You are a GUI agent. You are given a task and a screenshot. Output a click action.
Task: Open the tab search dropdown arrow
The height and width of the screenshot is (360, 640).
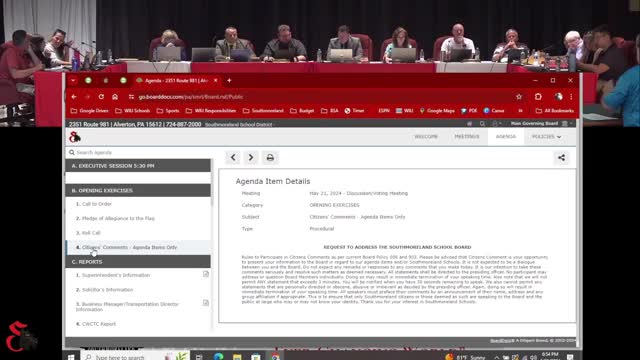click(x=73, y=80)
